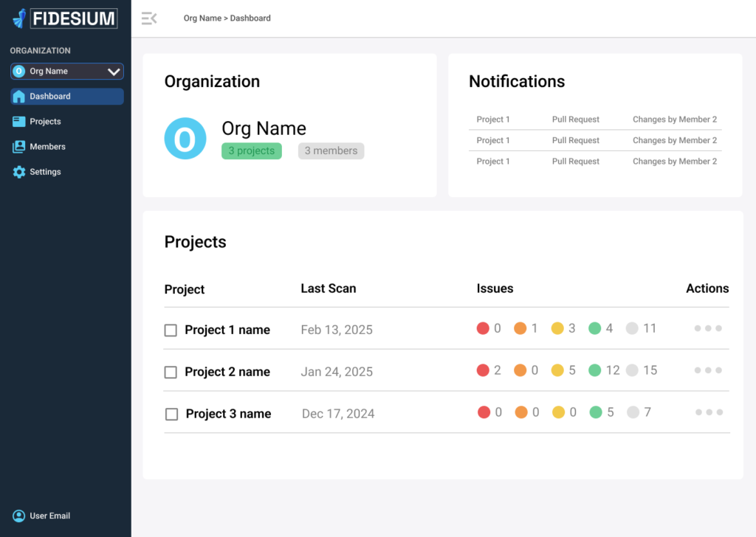Open Settings in the sidebar
This screenshot has height=537, width=756.
[x=67, y=172]
